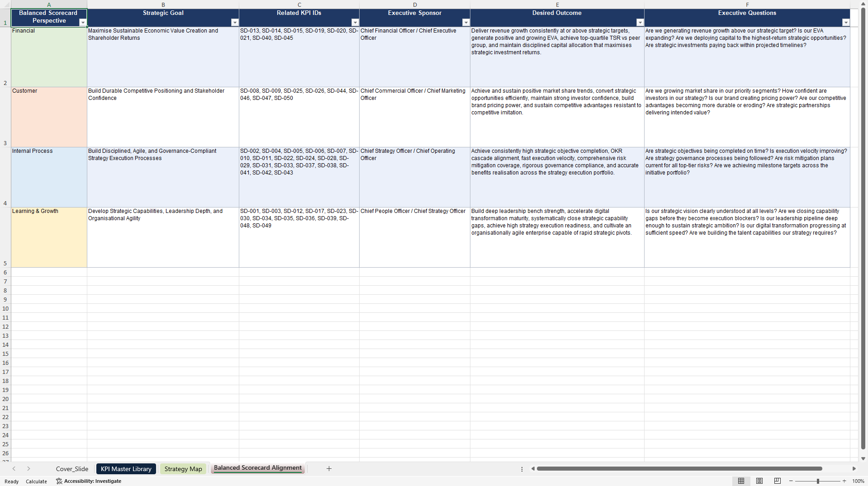Screen dimensions: 868x486
Task: Select the Balanced Scorecard Alignment sheet tab
Action: (x=258, y=468)
